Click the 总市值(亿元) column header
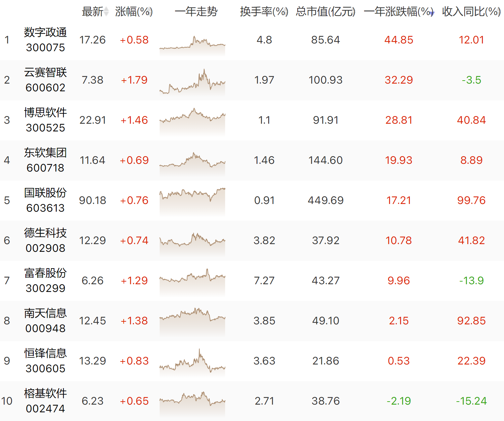The image size is (504, 421). tap(326, 12)
